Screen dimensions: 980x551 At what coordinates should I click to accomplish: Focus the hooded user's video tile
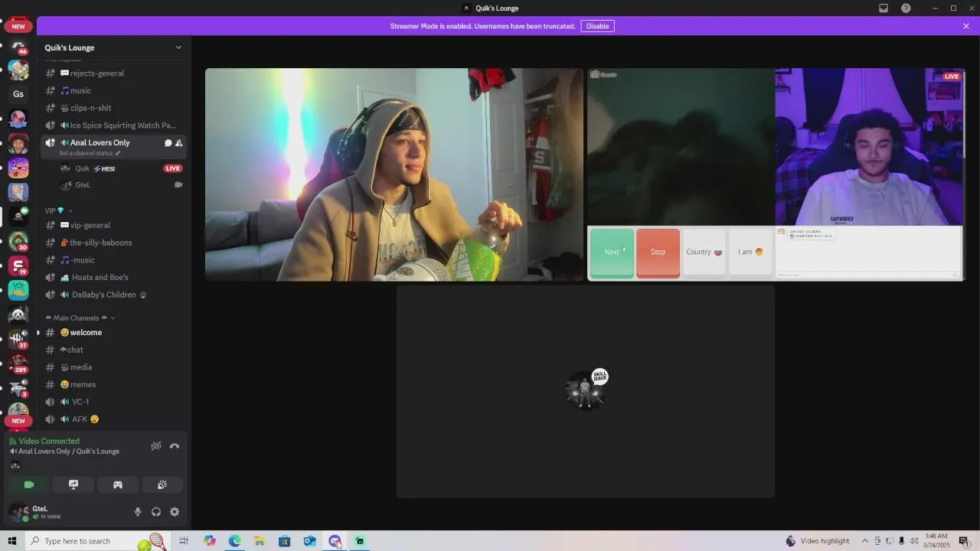coord(394,174)
